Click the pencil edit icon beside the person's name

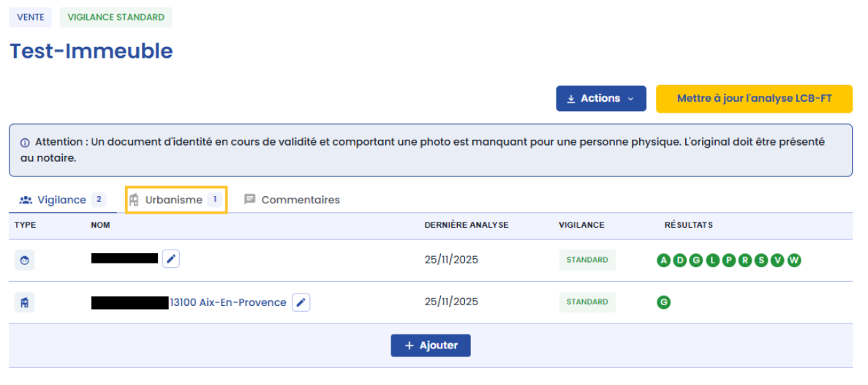tap(170, 259)
